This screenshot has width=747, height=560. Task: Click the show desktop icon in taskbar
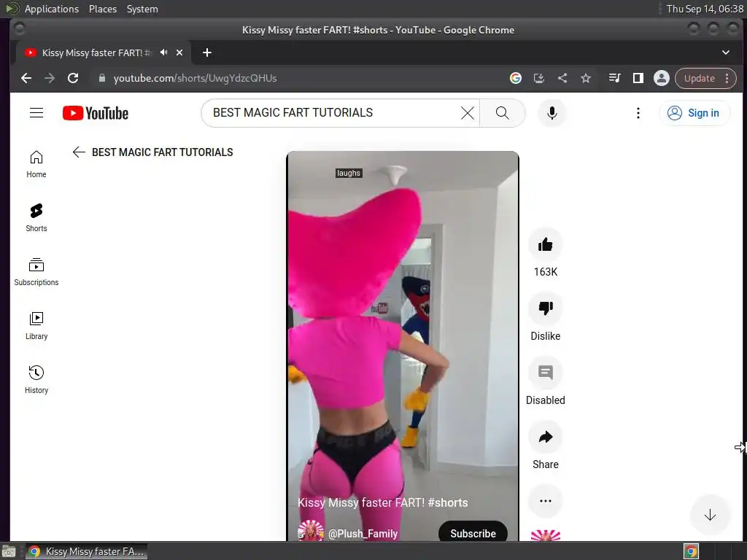(x=9, y=551)
